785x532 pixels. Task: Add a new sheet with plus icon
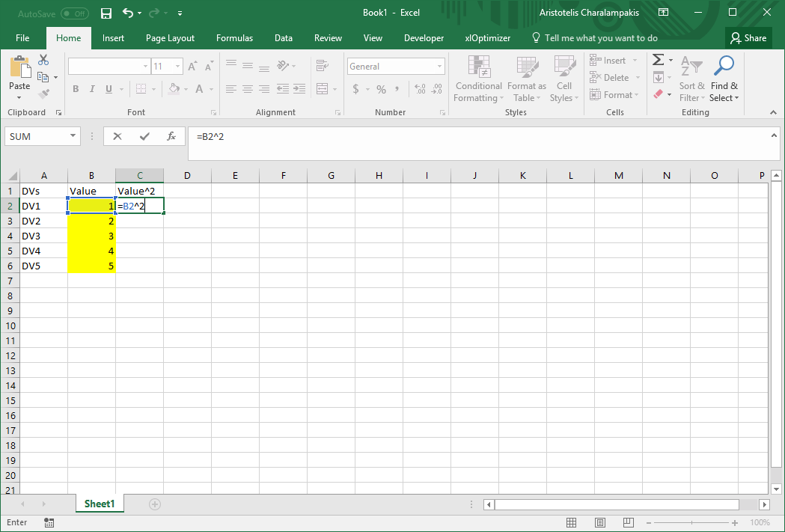click(155, 504)
